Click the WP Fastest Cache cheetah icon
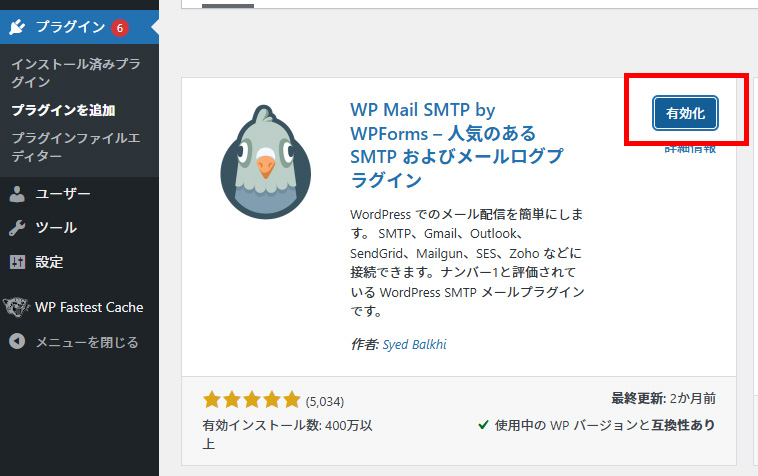Viewport: 758px width, 476px height. 15,307
